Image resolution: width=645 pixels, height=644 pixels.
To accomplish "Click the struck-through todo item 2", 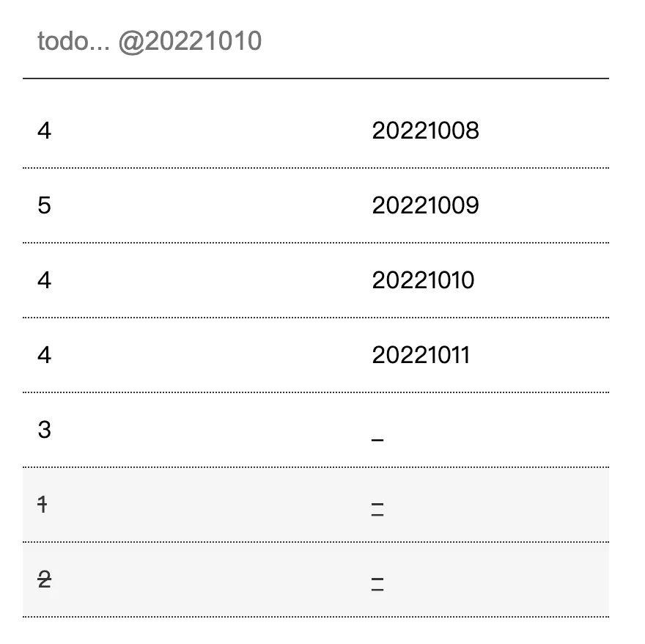I will tap(45, 580).
